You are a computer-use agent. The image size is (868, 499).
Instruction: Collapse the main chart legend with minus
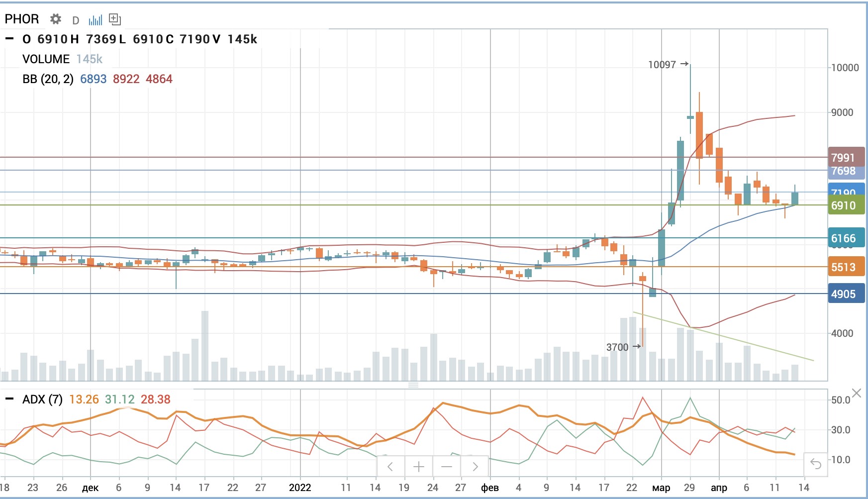(x=9, y=39)
